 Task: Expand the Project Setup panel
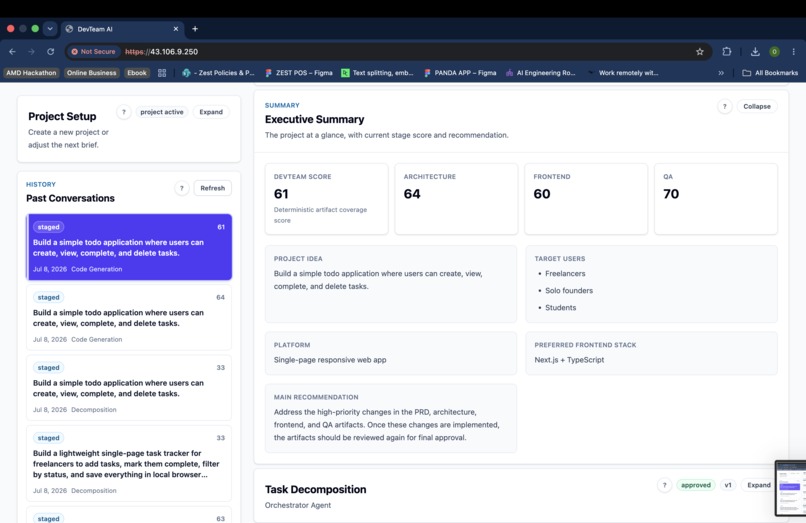pos(211,112)
